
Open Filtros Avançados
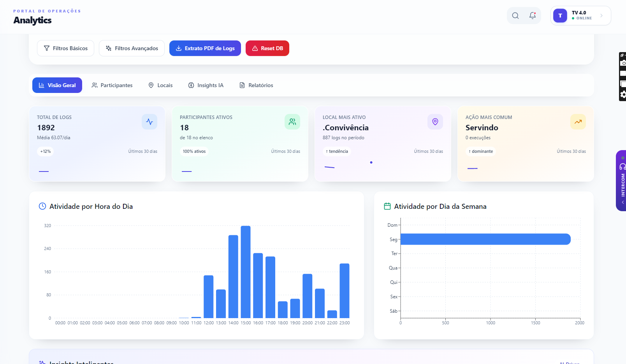(132, 48)
